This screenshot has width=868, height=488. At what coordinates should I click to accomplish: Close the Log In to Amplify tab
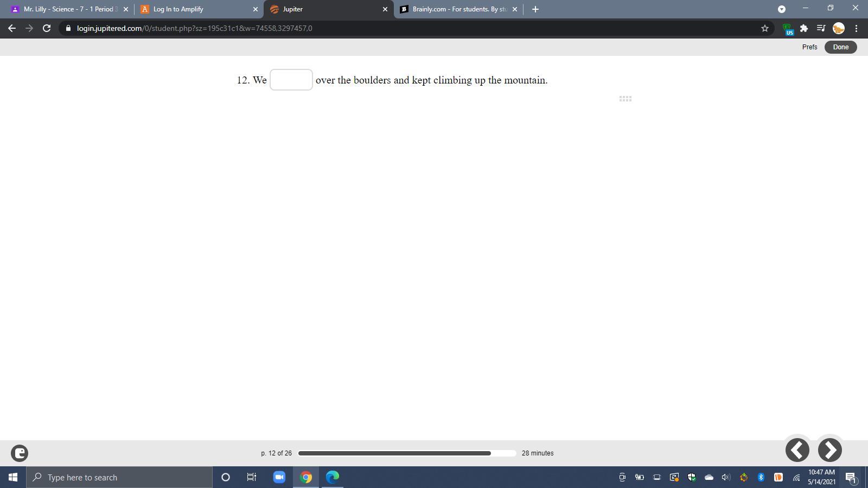point(256,9)
